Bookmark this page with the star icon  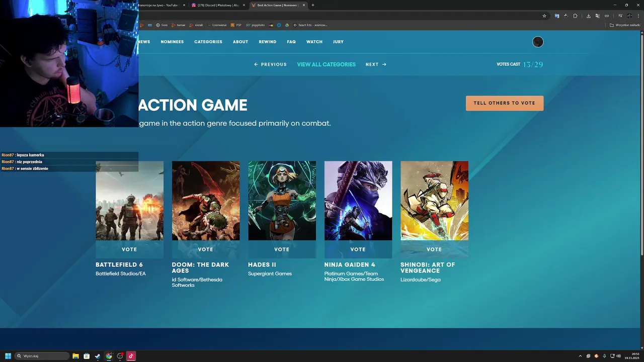coord(544,16)
